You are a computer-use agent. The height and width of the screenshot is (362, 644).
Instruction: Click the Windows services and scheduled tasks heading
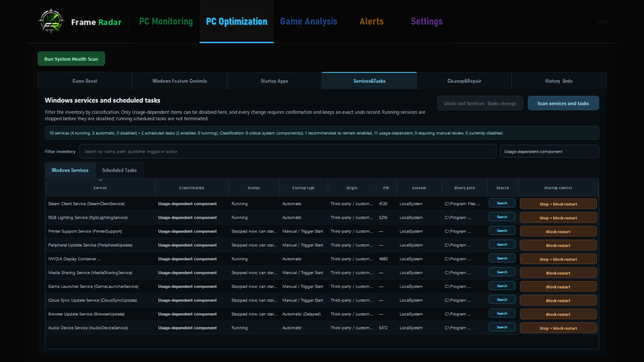tap(102, 100)
